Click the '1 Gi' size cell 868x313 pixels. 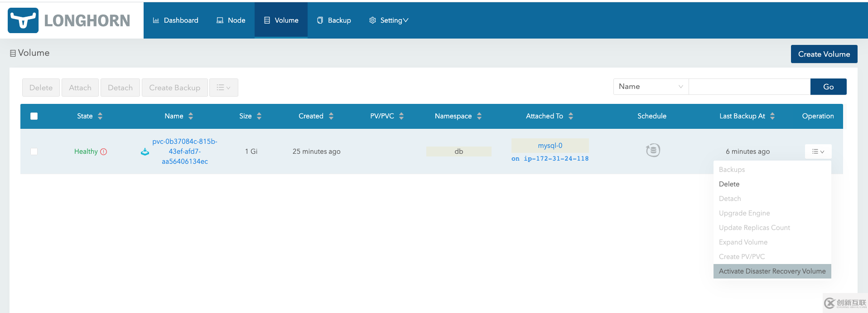tap(251, 152)
